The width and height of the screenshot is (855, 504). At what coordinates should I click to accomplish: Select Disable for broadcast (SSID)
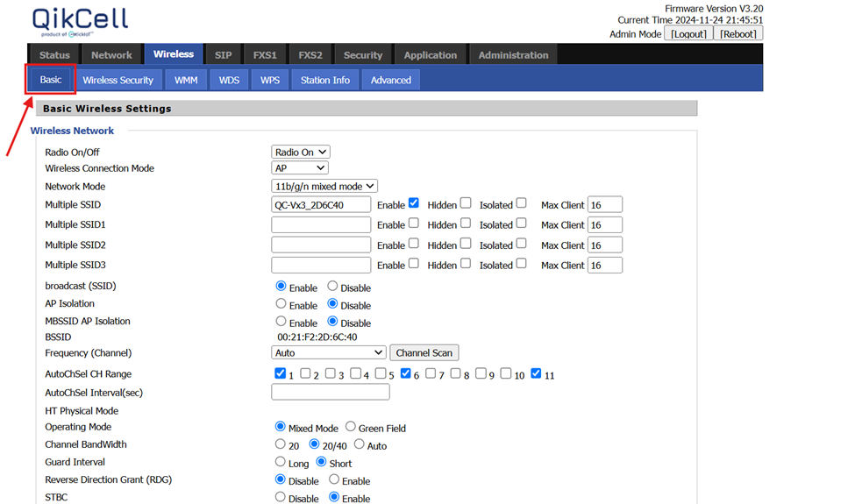point(332,286)
